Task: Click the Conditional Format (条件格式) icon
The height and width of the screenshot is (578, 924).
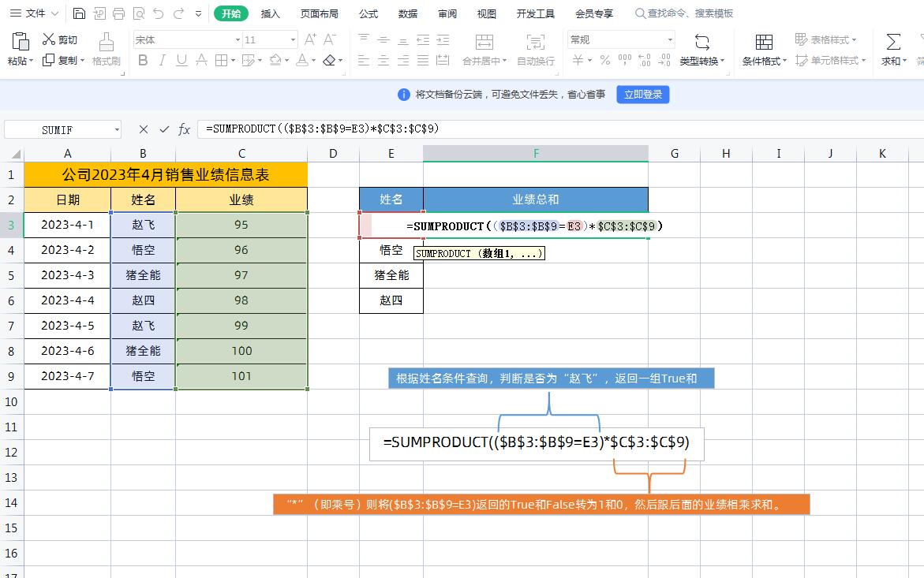Action: (x=763, y=42)
